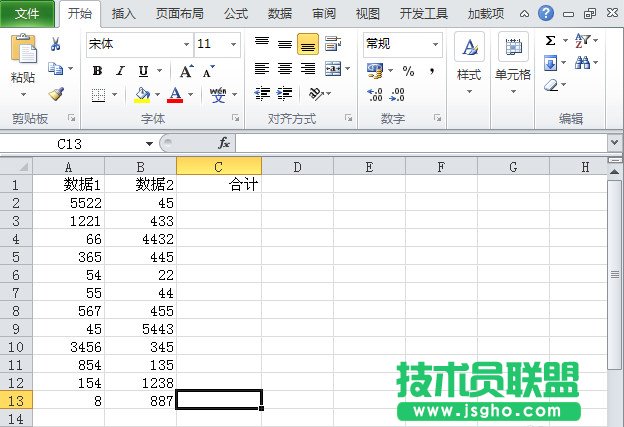This screenshot has height=427, width=624.
Task: Toggle the bottom align button
Action: pos(308,44)
